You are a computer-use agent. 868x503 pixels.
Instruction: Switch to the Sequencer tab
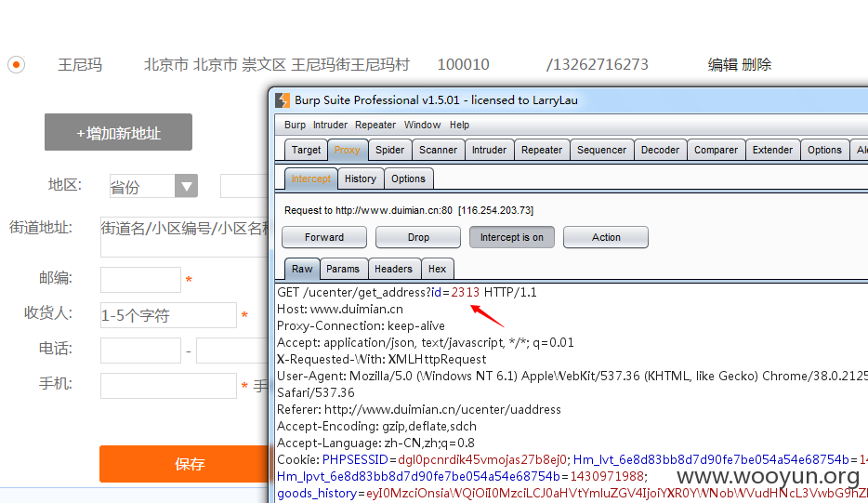coord(601,150)
